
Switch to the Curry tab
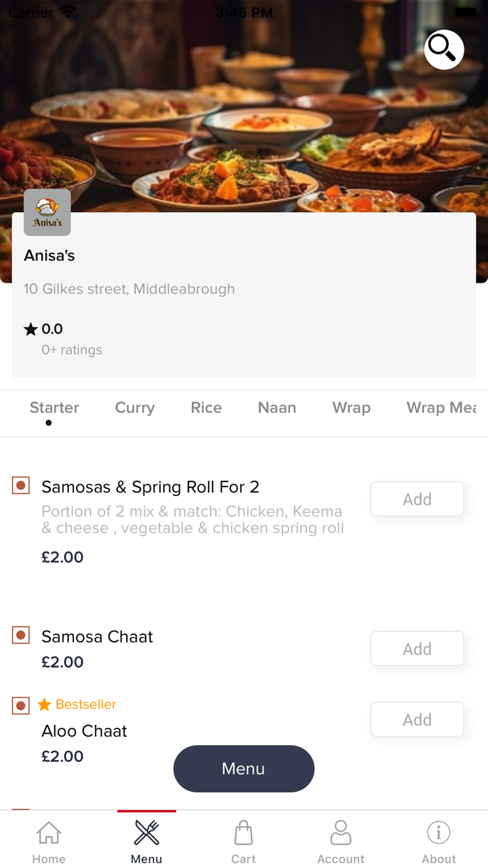tap(135, 408)
